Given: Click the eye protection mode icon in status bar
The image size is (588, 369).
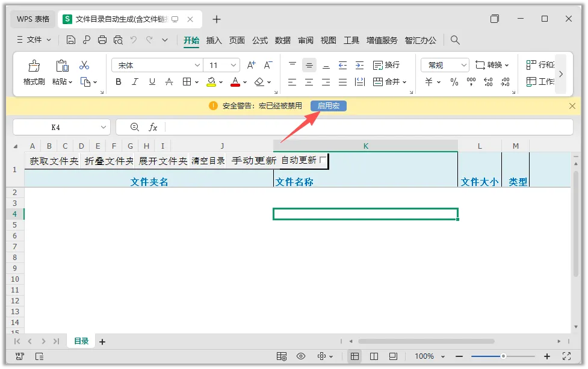Looking at the screenshot, I should coord(301,356).
